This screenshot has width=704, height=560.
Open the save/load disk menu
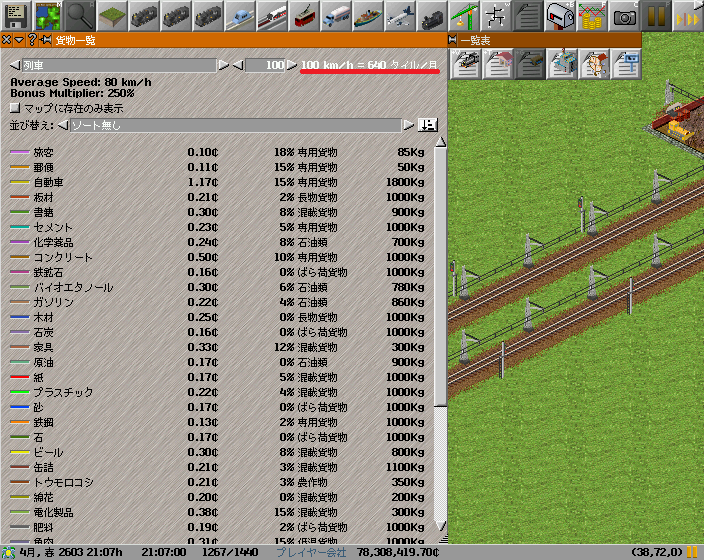click(16, 16)
